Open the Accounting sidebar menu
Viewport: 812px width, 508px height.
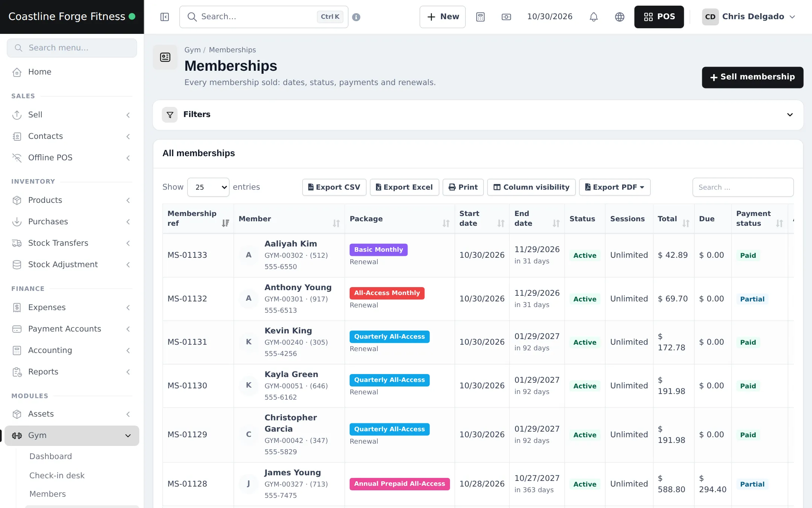71,350
